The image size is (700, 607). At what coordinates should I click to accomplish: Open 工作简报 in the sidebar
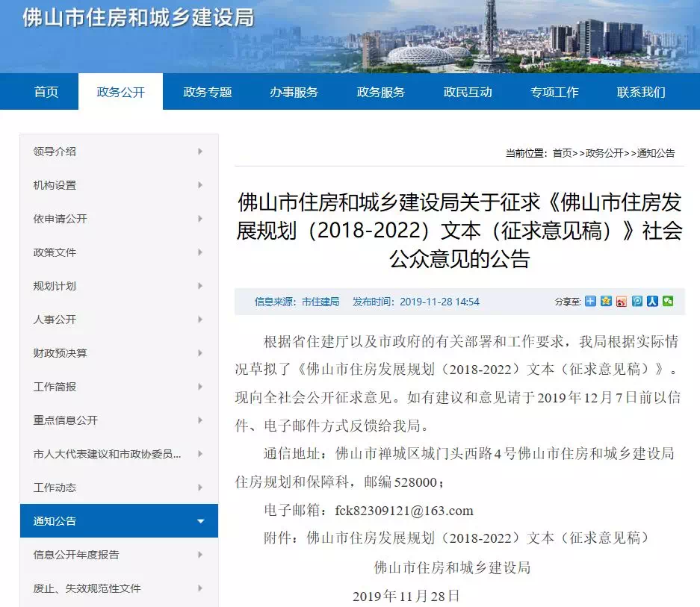(x=55, y=387)
